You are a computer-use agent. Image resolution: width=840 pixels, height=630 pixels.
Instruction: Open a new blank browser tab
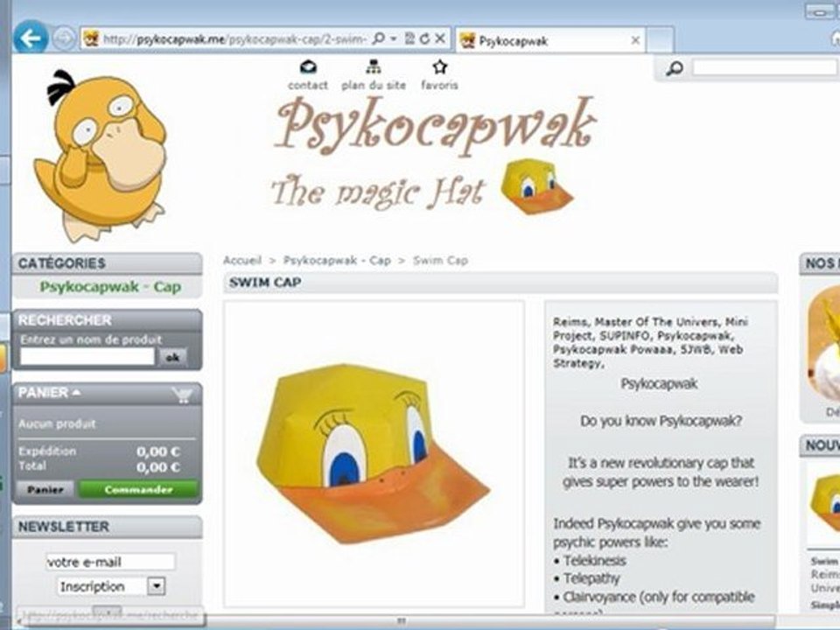660,40
